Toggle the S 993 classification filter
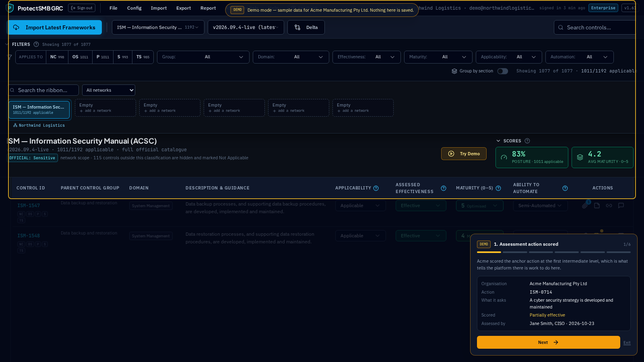Viewport: 644px width, 362px height. point(123,57)
